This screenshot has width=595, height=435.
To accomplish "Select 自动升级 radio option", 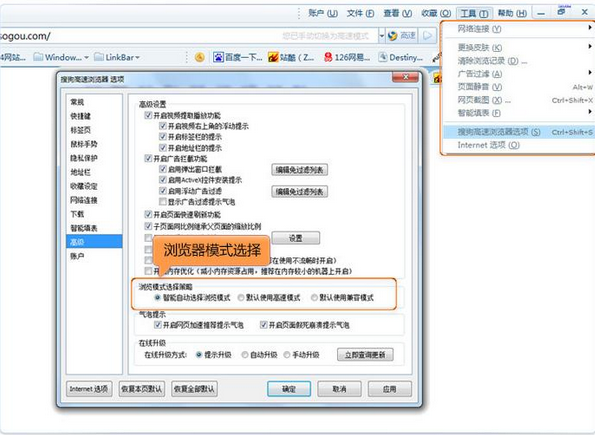I will [x=245, y=355].
